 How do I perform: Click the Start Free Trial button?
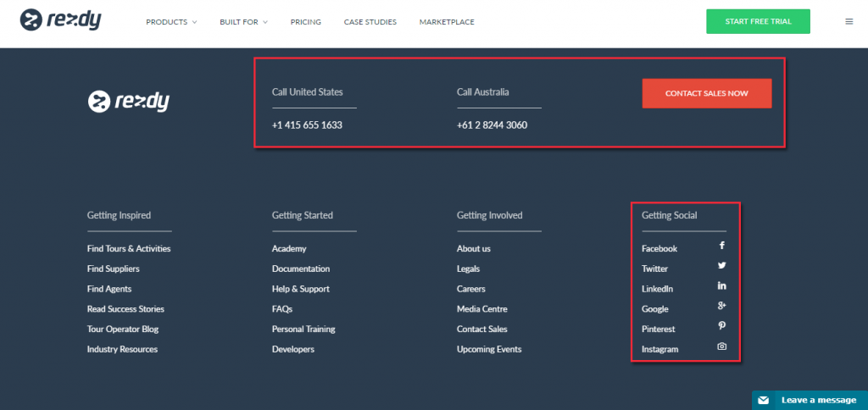click(x=758, y=21)
